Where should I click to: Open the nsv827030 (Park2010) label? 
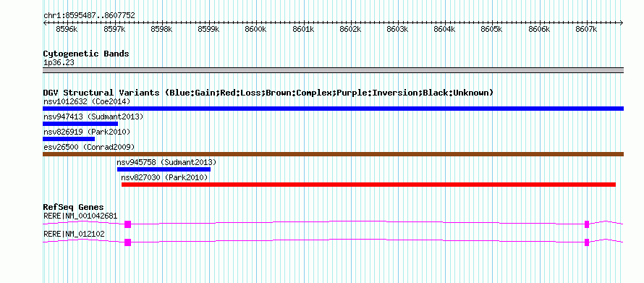165,177
